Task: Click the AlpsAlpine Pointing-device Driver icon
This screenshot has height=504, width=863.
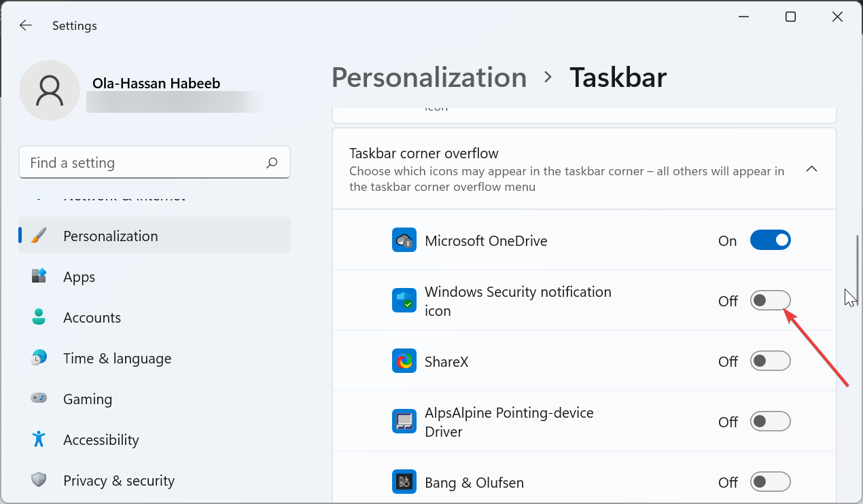Action: coord(404,422)
